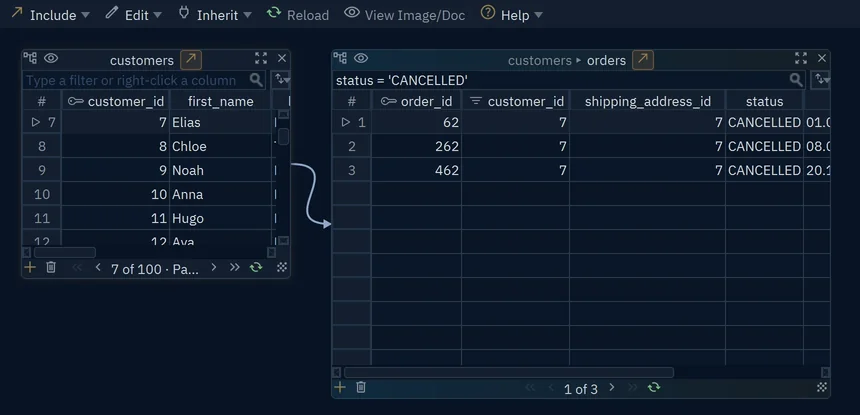The image size is (860, 415).
Task: Open the Edit dropdown menu
Action: tap(133, 15)
